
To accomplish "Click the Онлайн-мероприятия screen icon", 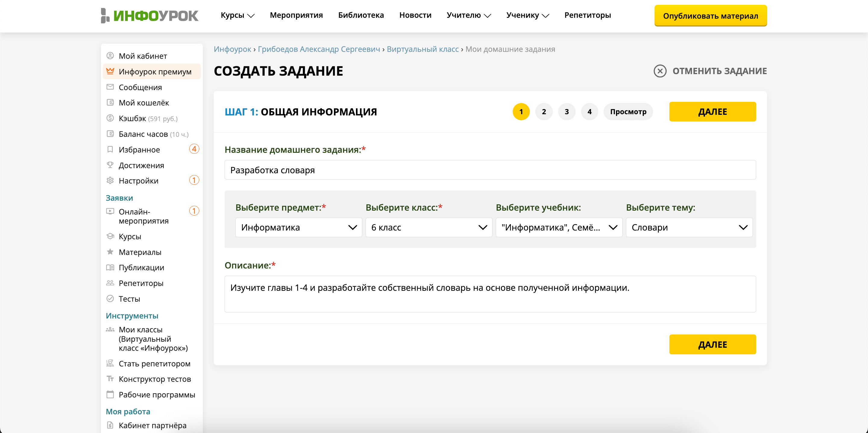I will (110, 211).
